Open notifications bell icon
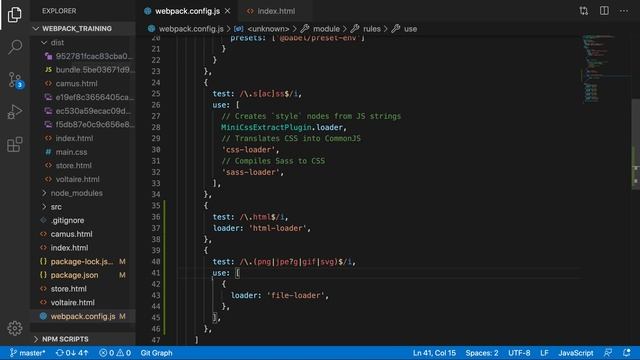Screen dimensions: 640x360 (x=627, y=353)
